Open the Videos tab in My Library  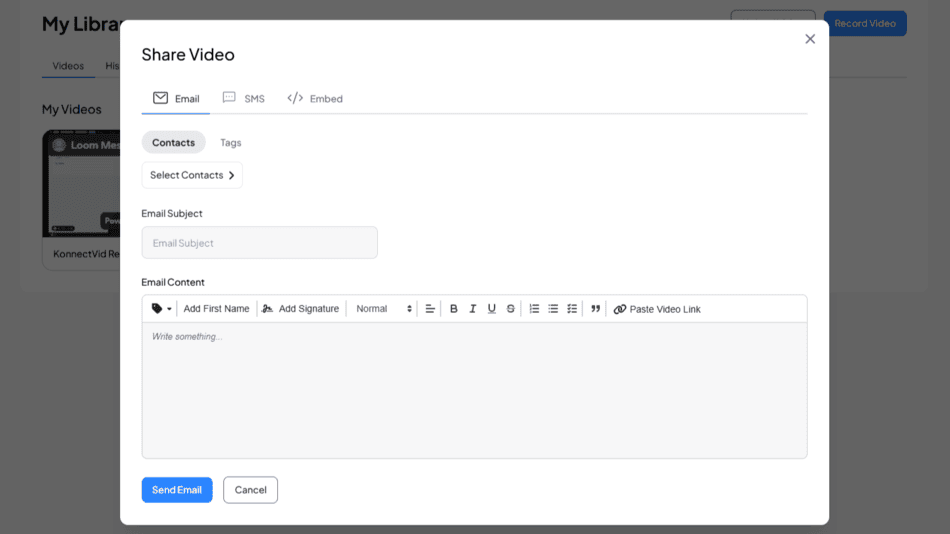tap(68, 65)
